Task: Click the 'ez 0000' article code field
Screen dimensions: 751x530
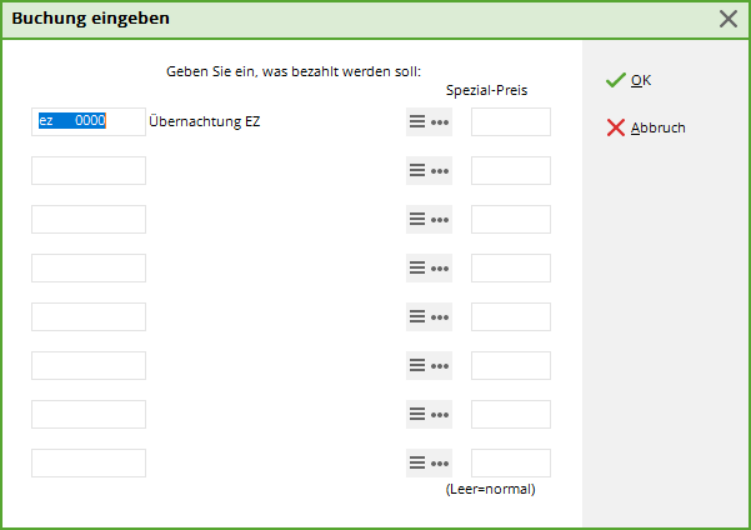Action: (88, 122)
